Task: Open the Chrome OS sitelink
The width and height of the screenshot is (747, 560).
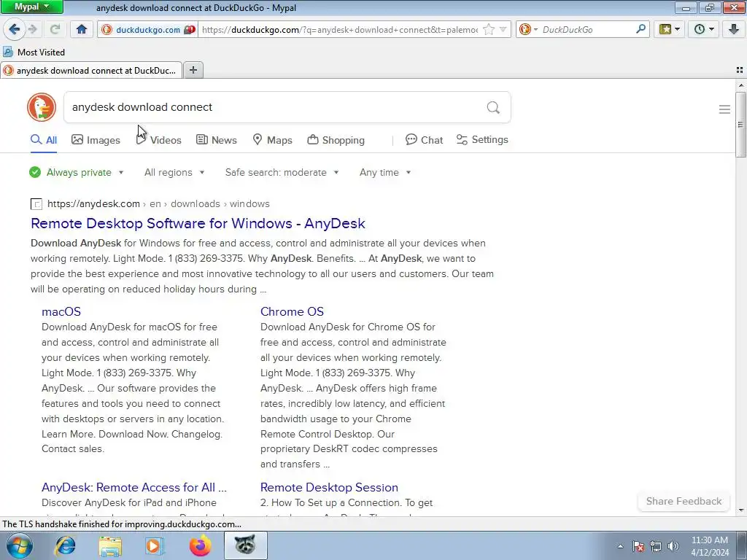Action: point(292,311)
